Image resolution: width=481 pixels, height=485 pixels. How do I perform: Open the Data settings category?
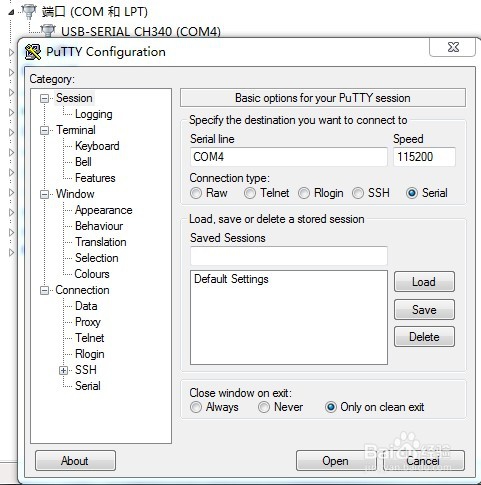tap(86, 306)
